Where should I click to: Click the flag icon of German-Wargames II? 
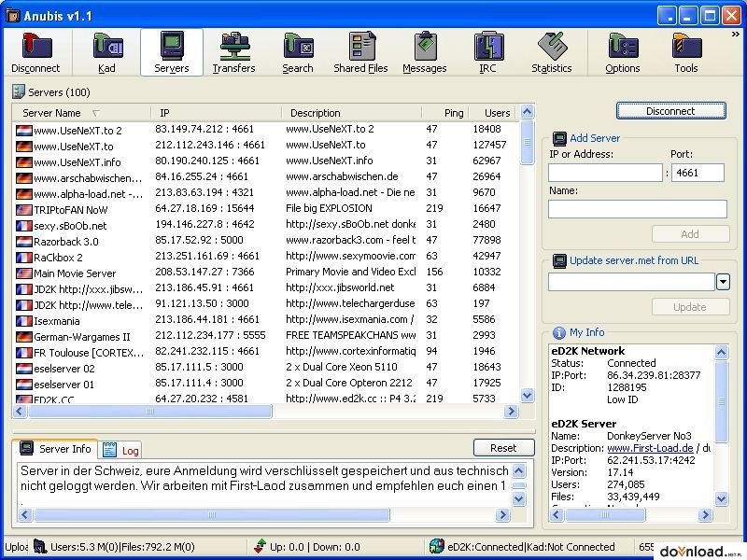(24, 337)
